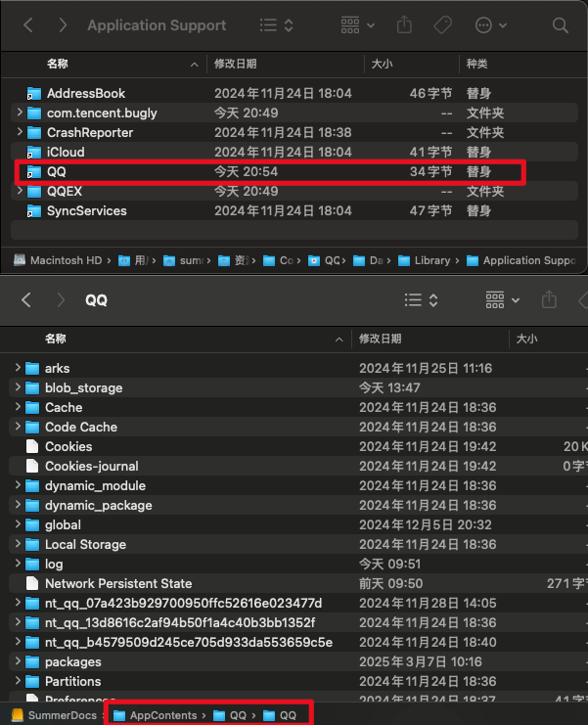Image resolution: width=588 pixels, height=725 pixels.
Task: Open the list view switcher in QQ window
Action: click(x=421, y=299)
